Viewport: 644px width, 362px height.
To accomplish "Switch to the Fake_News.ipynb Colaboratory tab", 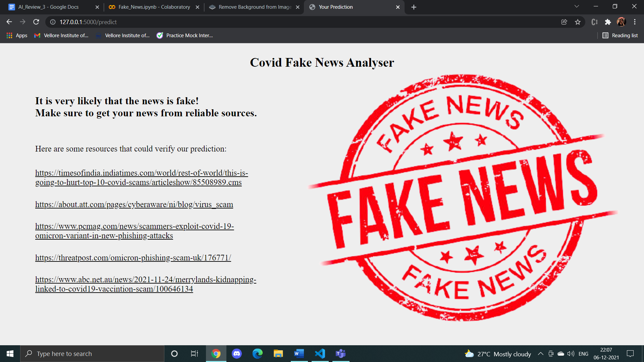I will pos(150,7).
